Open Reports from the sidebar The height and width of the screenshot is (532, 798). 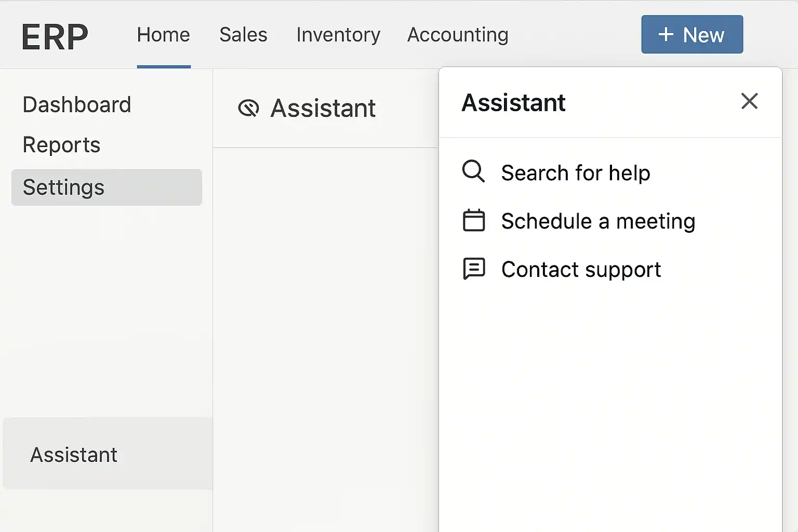[x=61, y=144]
